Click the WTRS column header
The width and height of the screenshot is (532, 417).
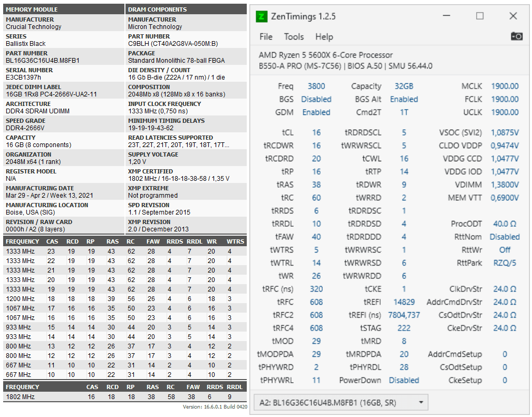coord(235,241)
